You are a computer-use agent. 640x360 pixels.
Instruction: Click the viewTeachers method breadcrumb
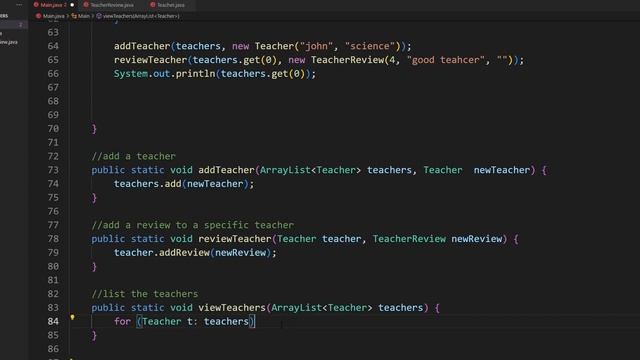pos(141,16)
